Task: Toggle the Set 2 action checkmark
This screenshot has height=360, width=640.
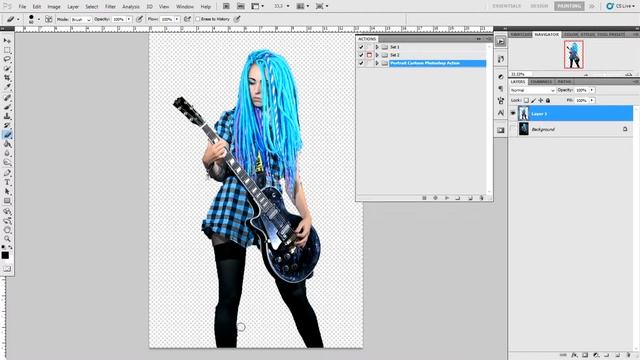Action: tap(361, 55)
